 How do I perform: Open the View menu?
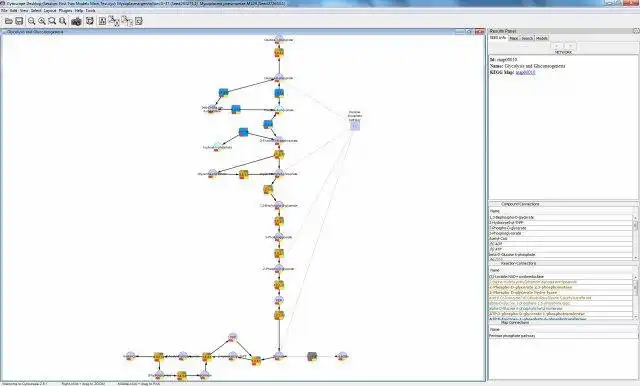coord(24,11)
